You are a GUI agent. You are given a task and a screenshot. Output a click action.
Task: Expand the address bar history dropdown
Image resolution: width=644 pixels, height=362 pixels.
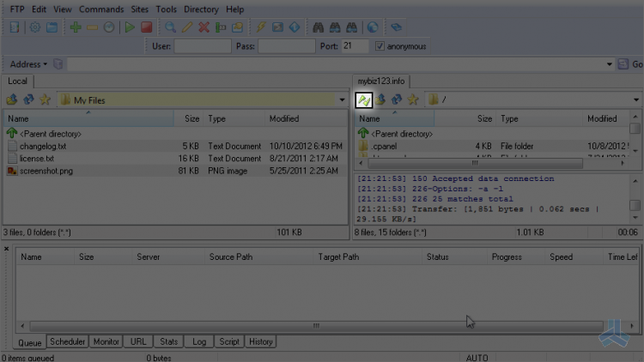click(x=609, y=64)
